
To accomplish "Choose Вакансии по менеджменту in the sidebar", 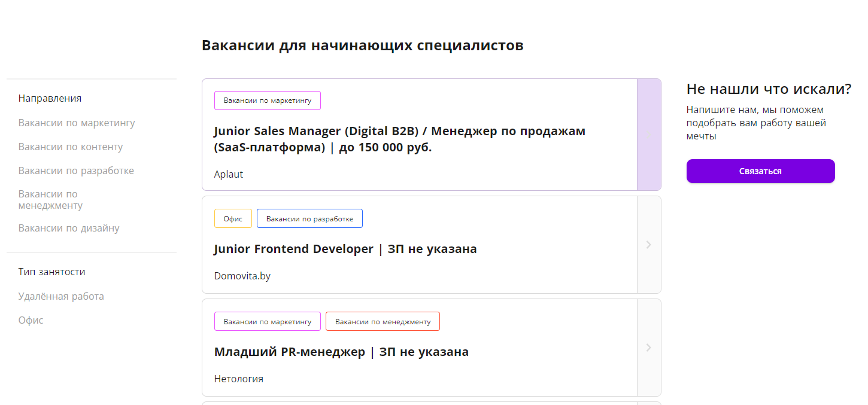I will click(x=50, y=200).
